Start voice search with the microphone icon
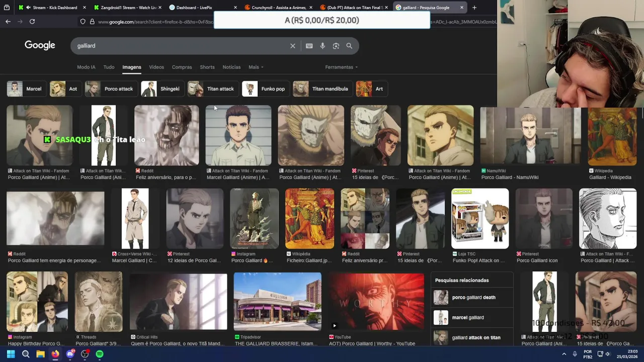The width and height of the screenshot is (644, 362). [323, 46]
